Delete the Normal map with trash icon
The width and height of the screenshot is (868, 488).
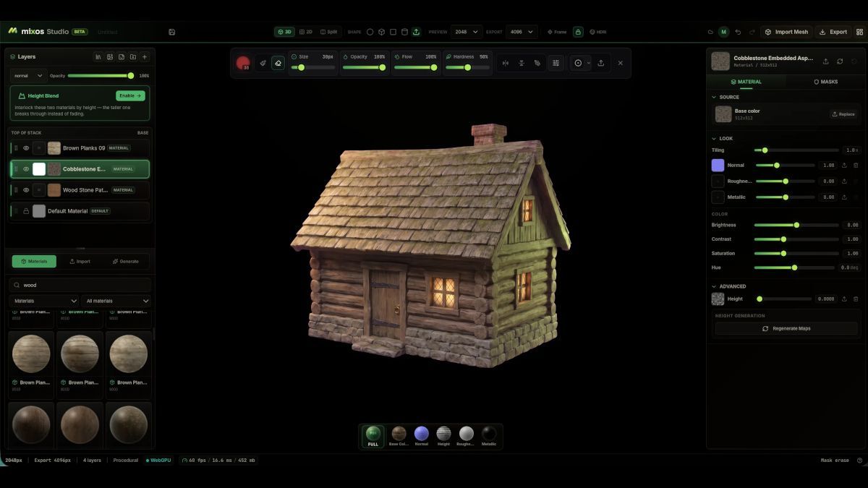point(856,165)
